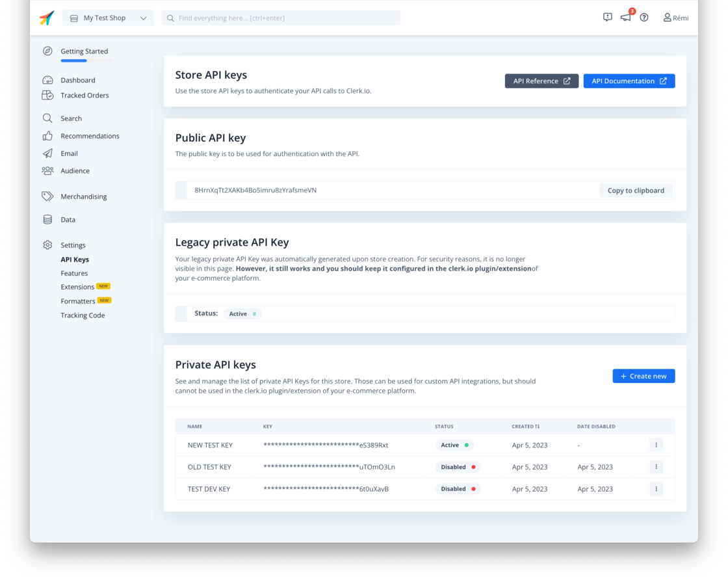Copy the public API key to clipboard

(636, 190)
